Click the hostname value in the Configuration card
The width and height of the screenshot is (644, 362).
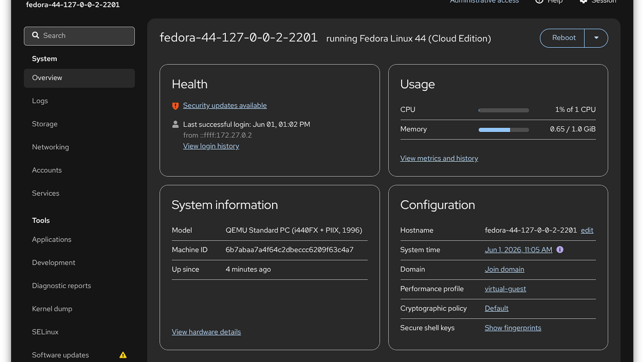[x=530, y=230]
